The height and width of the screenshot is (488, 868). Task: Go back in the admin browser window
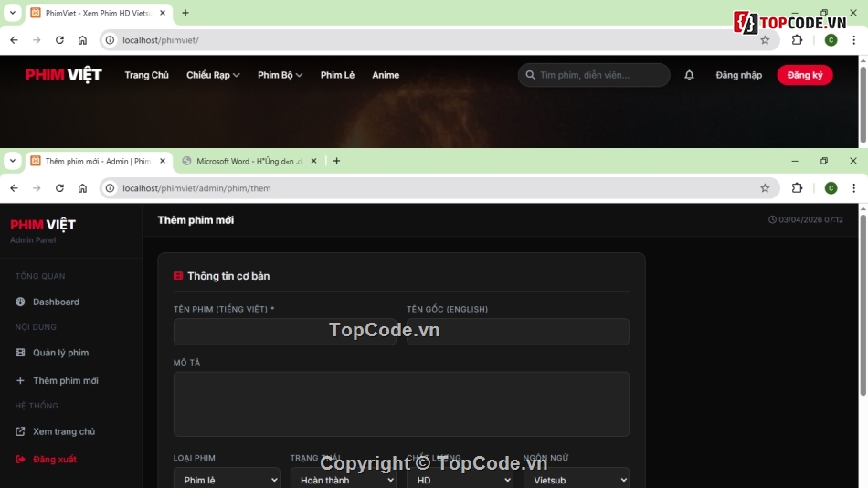pos(15,188)
